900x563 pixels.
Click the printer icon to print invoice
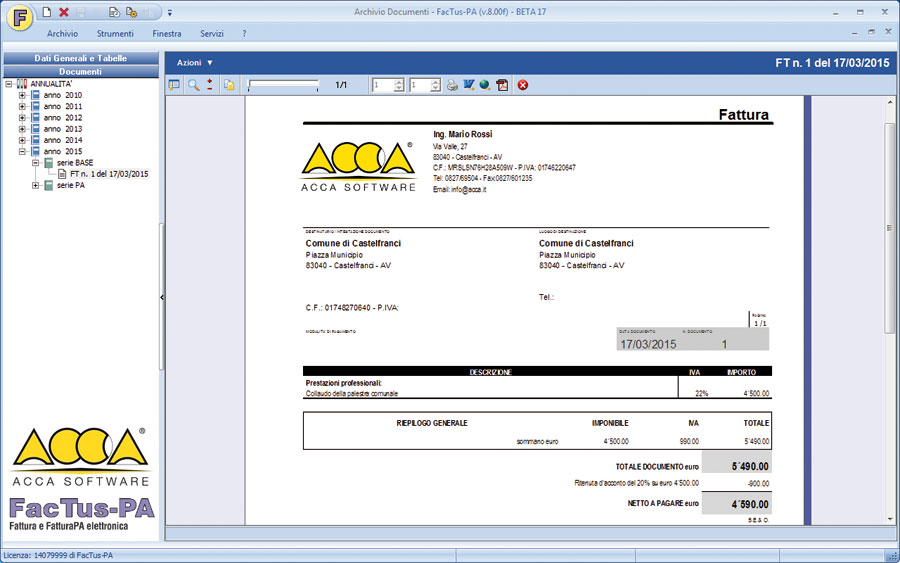(x=452, y=85)
